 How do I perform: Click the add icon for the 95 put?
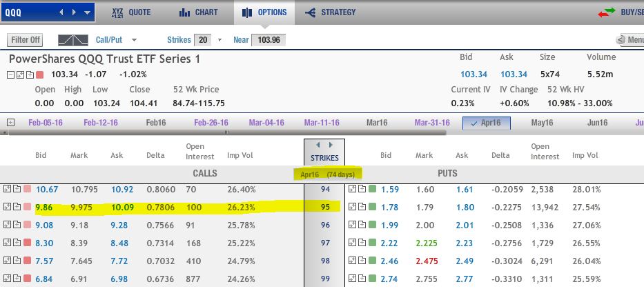pos(362,206)
